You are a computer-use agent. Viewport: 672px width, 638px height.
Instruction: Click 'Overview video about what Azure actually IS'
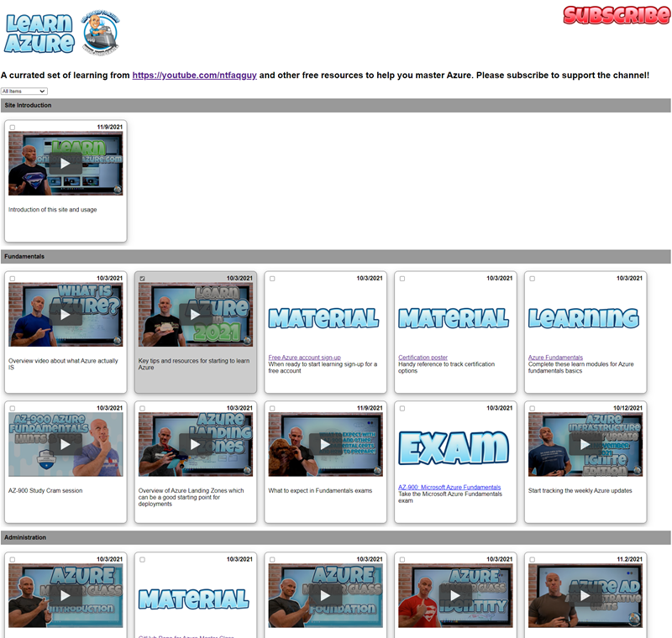[x=63, y=364]
